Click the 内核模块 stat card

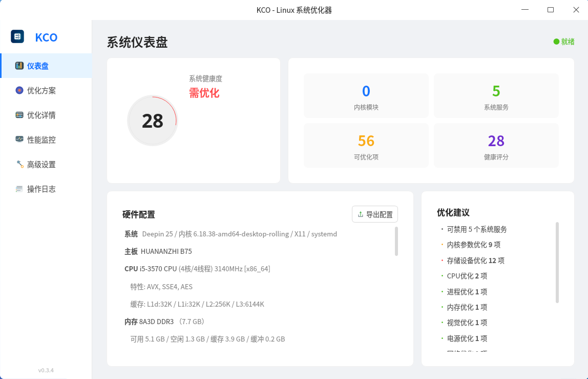pyautogui.click(x=366, y=95)
